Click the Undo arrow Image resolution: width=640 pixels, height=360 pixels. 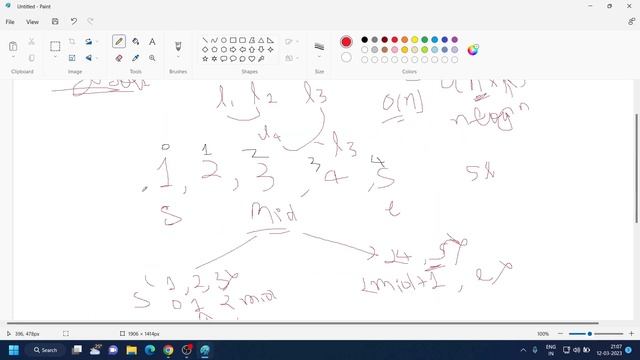click(73, 21)
